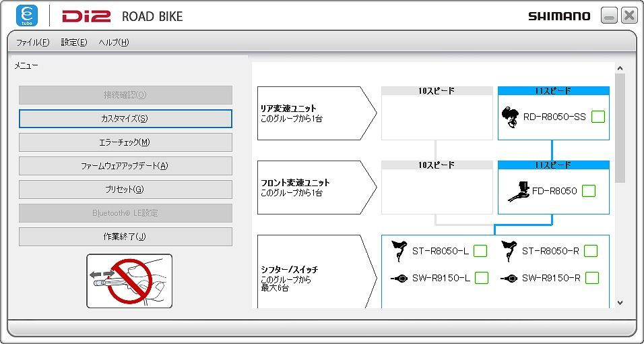
Task: Click the ST-R8050-L shifter lever icon
Action: point(399,251)
